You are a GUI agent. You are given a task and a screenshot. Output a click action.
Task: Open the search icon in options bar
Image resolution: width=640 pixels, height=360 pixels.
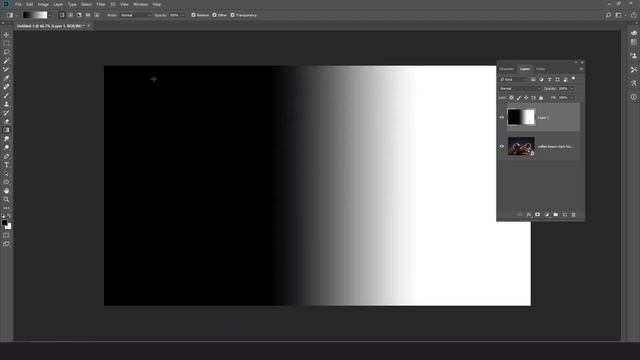tap(608, 15)
